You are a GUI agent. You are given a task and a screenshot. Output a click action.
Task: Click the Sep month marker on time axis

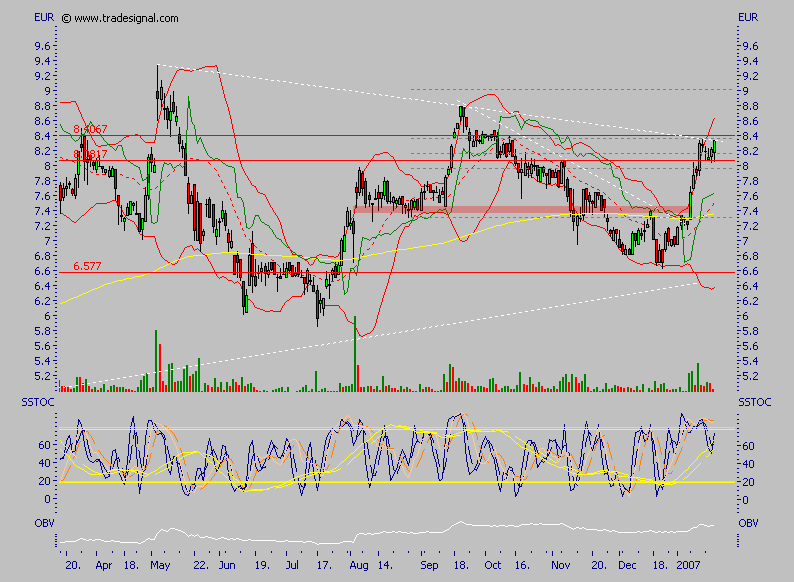pos(431,564)
